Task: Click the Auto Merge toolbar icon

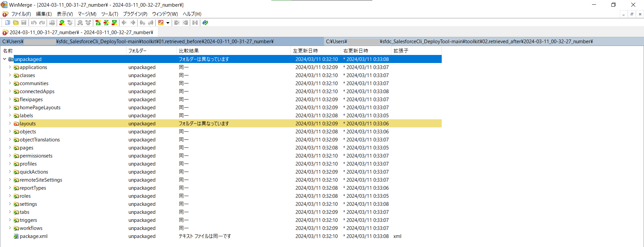Action: 195,22
